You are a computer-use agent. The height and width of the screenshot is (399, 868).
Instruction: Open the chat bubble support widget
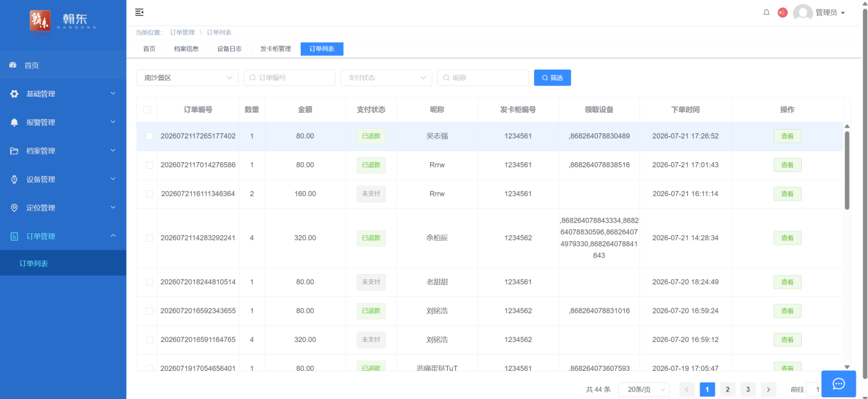click(x=839, y=384)
